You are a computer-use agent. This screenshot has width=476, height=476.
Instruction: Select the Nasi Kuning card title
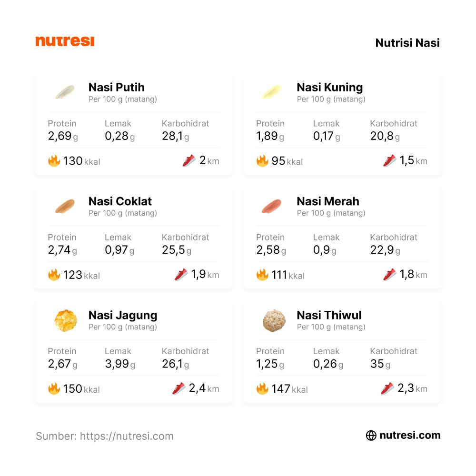pyautogui.click(x=329, y=87)
